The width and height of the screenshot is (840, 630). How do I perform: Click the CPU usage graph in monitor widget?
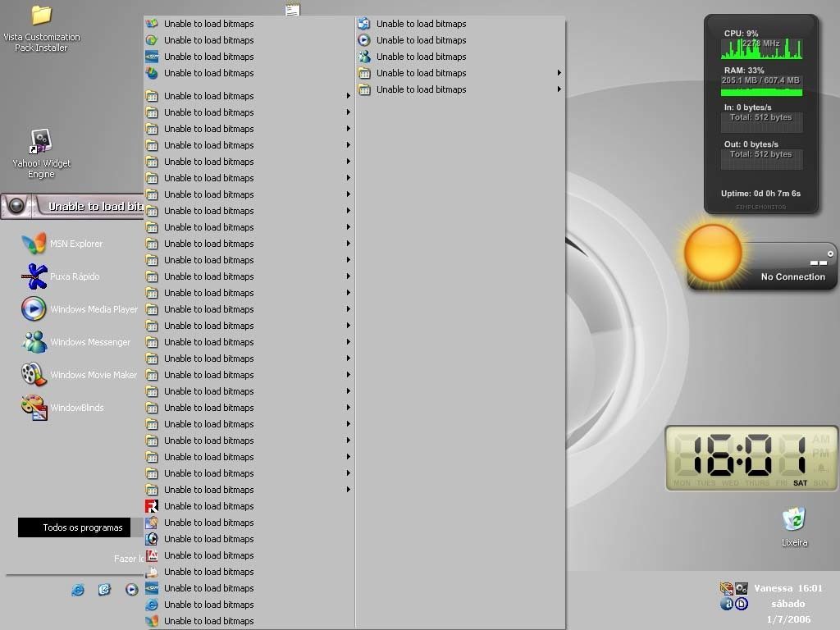761,48
